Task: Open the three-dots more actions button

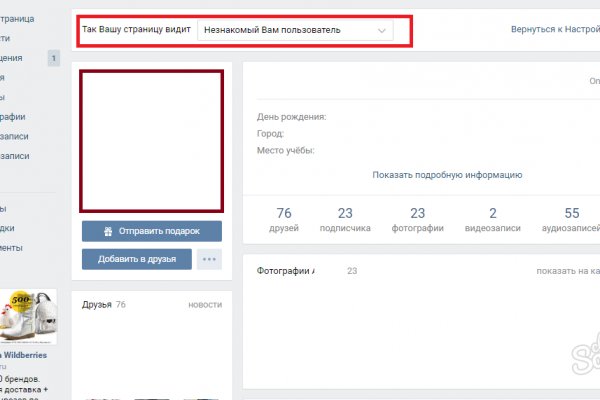Action: (x=209, y=259)
